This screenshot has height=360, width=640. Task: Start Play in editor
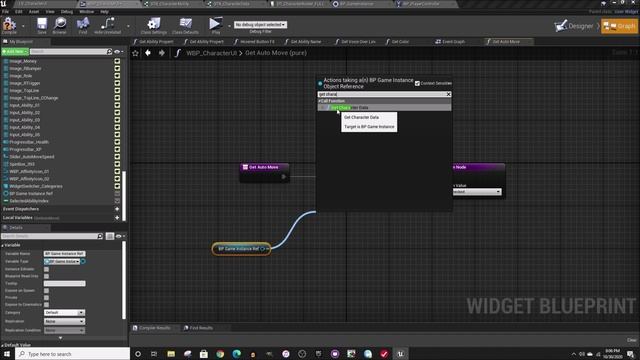(x=216, y=25)
